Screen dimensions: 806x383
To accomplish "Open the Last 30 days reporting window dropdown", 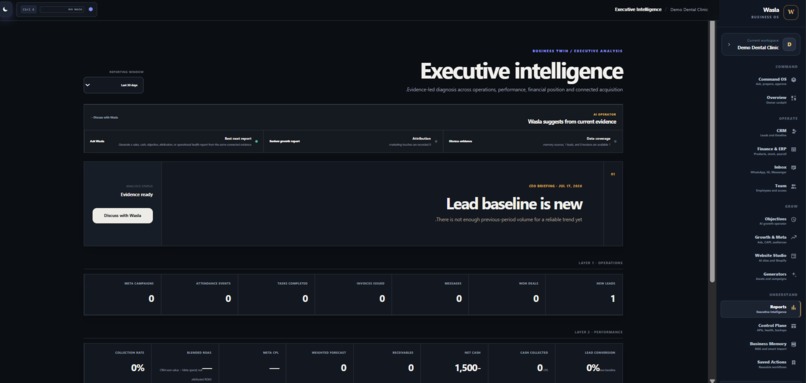I will click(x=114, y=85).
